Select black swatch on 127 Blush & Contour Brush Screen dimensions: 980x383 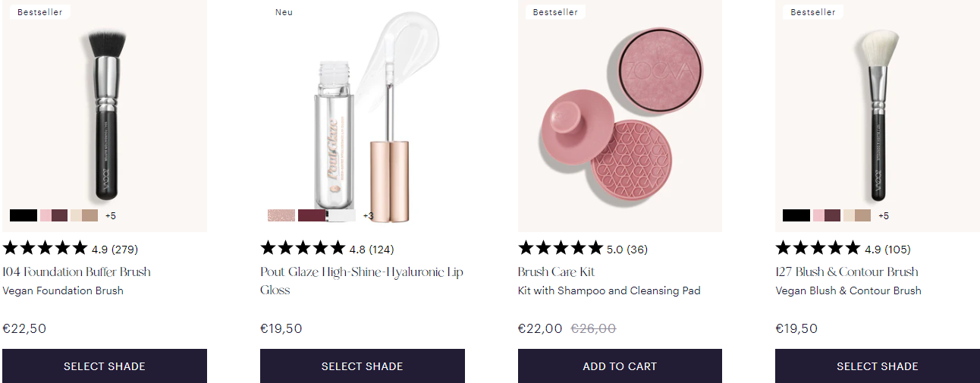(796, 215)
